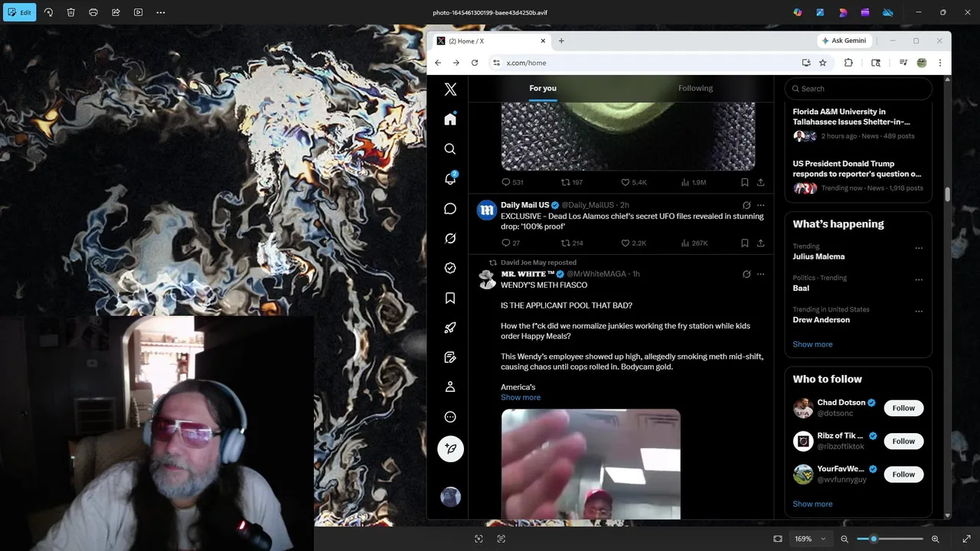Start slideshow with the play icon in Photos
The height and width of the screenshot is (551, 980).
tap(138, 12)
